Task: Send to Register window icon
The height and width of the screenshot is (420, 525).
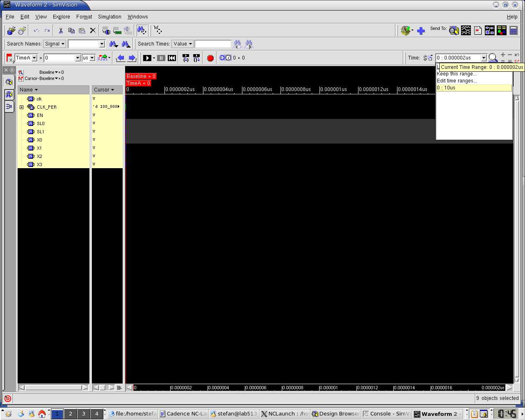Action: [x=502, y=30]
